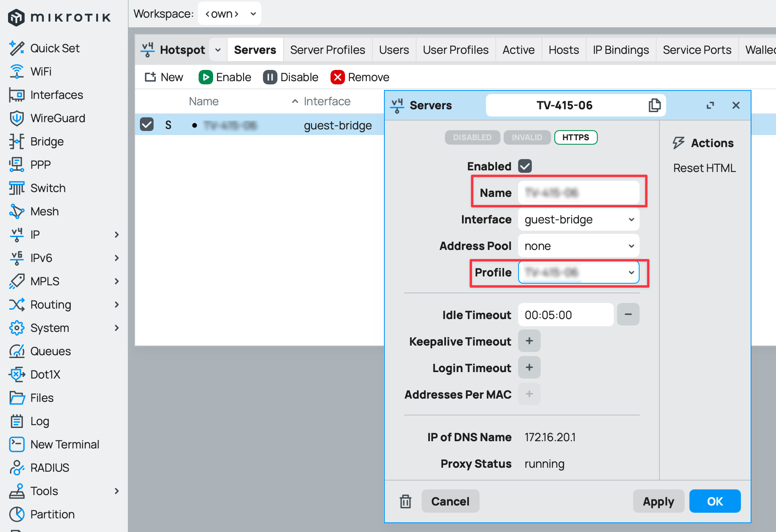
Task: Switch to the Active tab
Action: click(519, 50)
